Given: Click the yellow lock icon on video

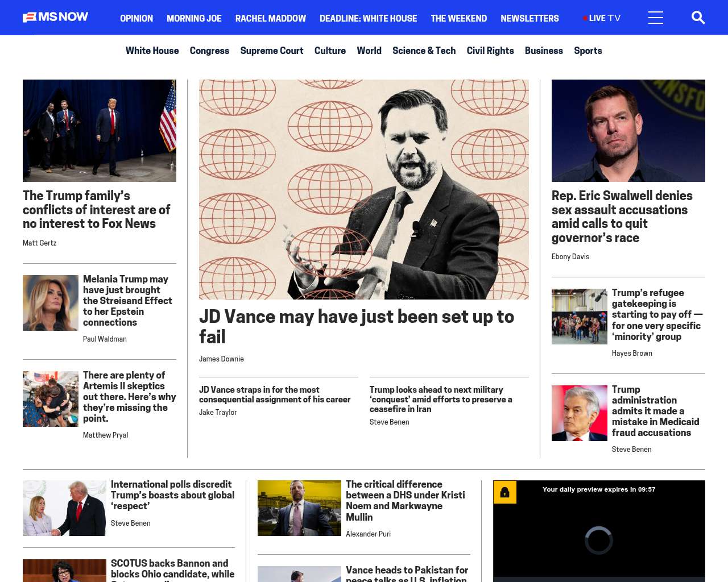Looking at the screenshot, I should [505, 492].
